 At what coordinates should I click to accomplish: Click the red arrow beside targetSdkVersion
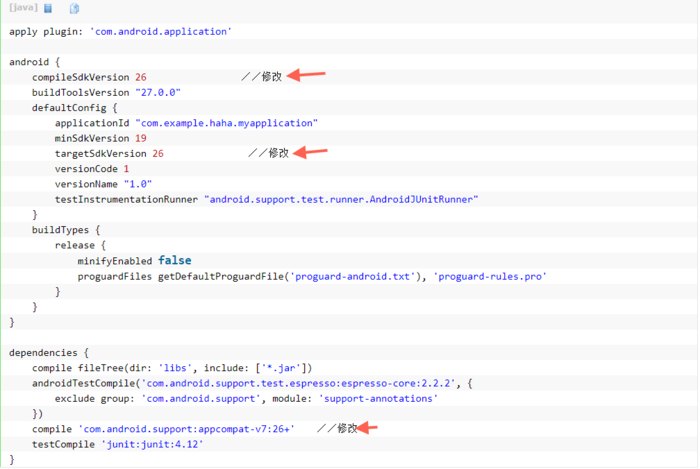[x=315, y=153]
